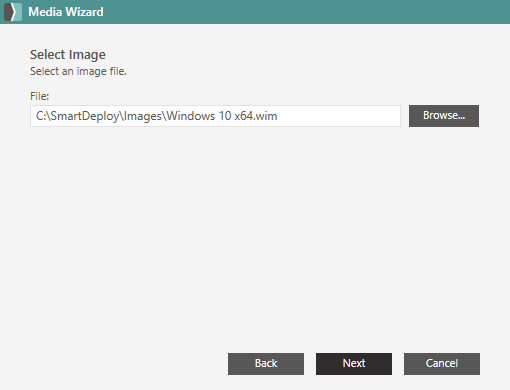Click the 'C:' drive letter in path
This screenshot has width=510, height=390.
[x=41, y=116]
